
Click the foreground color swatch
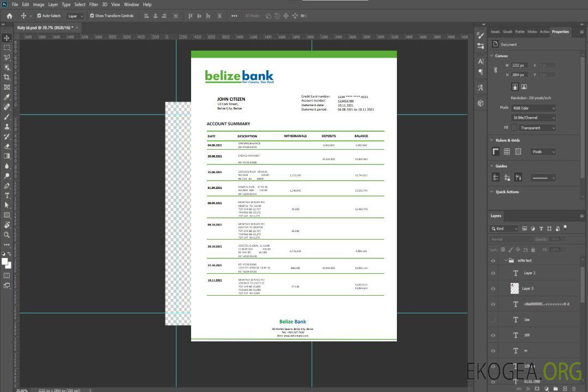4,261
